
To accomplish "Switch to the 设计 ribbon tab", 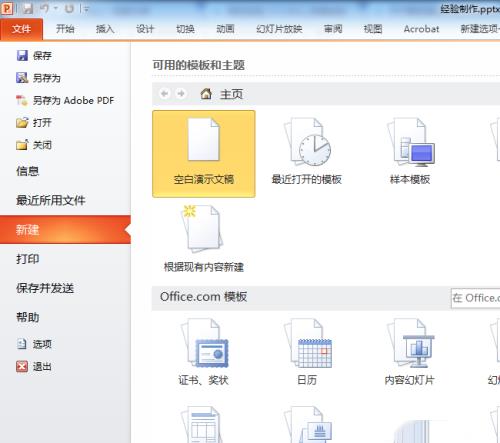I will (145, 29).
